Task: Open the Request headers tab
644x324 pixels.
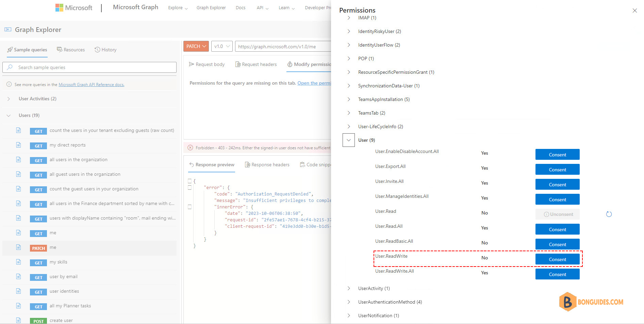Action: tap(256, 64)
